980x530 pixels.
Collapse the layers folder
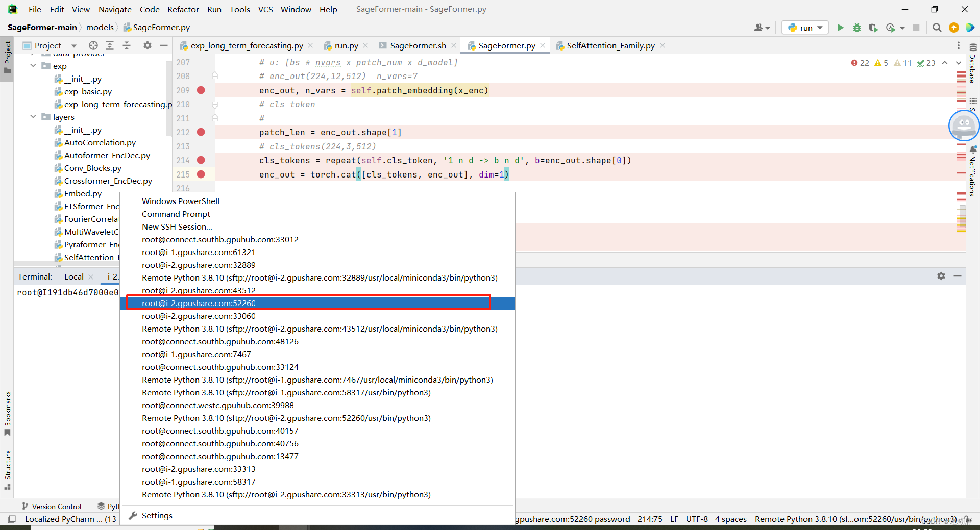click(x=33, y=117)
